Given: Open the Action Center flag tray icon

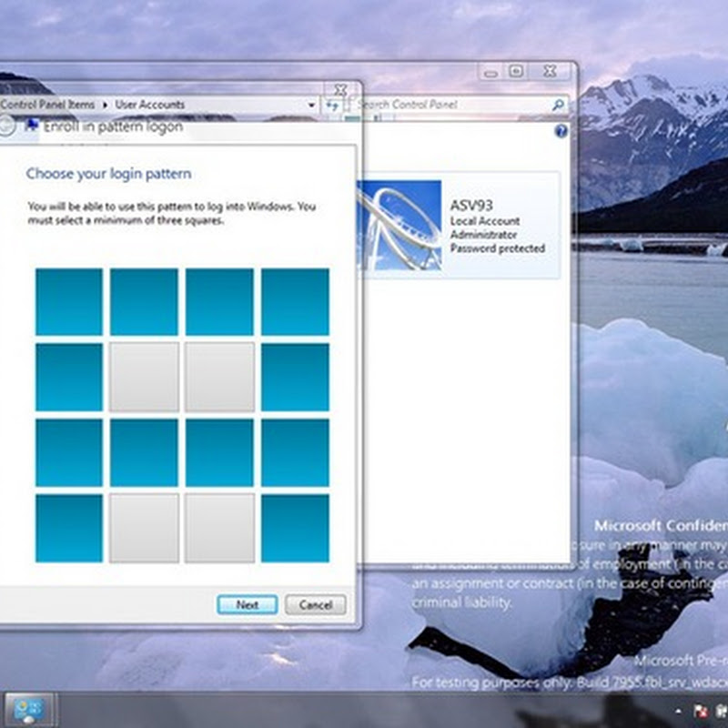Looking at the screenshot, I should (x=699, y=711).
